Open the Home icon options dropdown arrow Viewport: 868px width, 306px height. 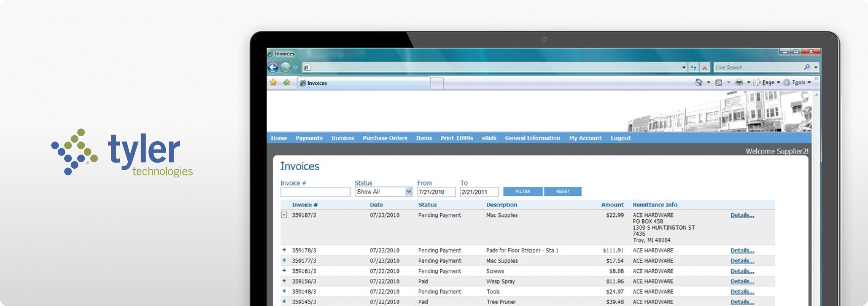[x=708, y=83]
